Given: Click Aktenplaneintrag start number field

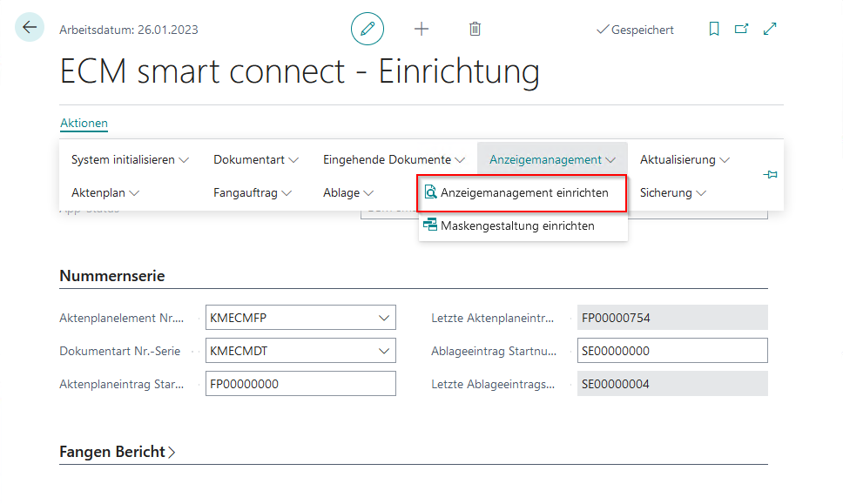Looking at the screenshot, I should tap(300, 384).
